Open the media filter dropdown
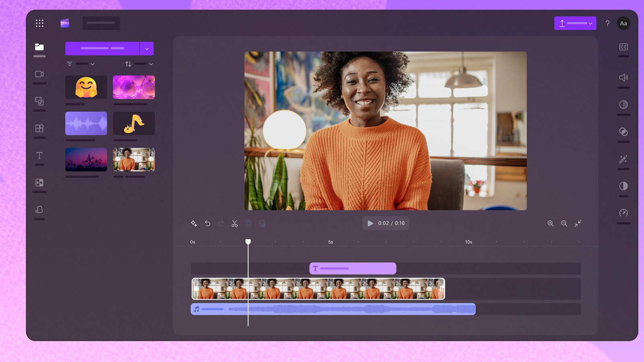The image size is (644, 362). [80, 64]
